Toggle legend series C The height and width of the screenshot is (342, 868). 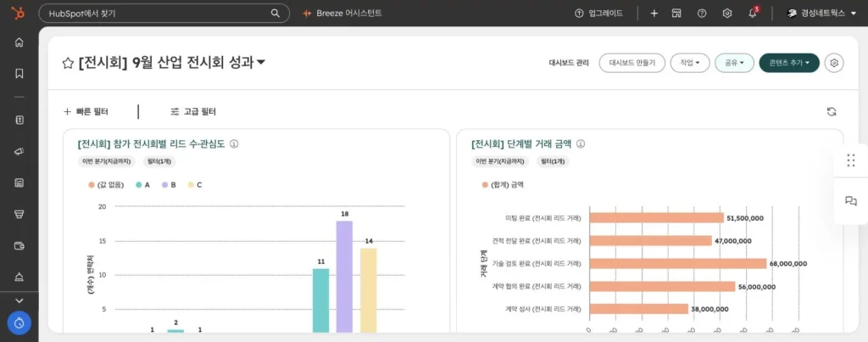coord(195,185)
